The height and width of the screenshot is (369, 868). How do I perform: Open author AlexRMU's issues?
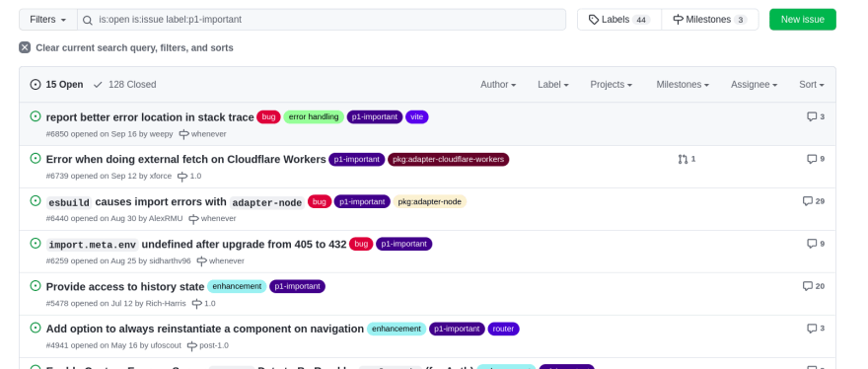[166, 218]
